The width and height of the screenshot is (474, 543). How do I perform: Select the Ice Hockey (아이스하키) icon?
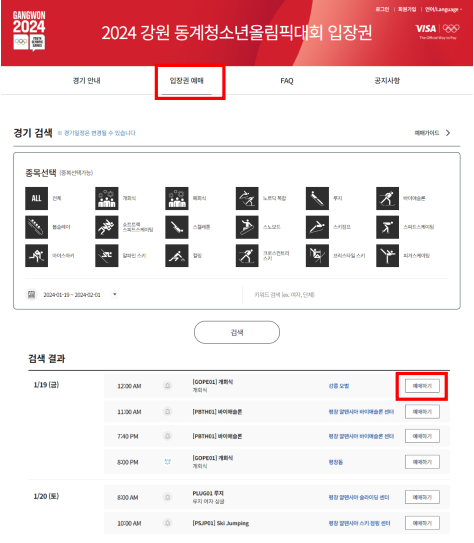36,256
